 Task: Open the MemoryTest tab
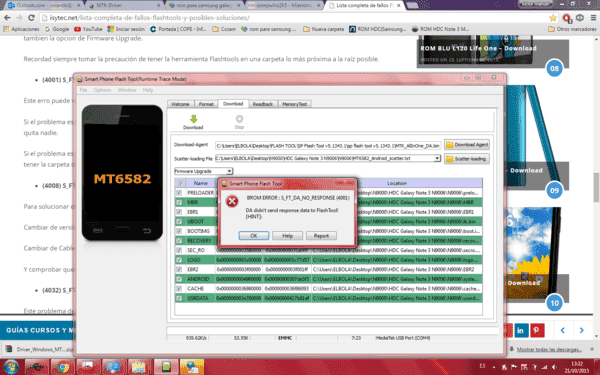pyautogui.click(x=295, y=104)
